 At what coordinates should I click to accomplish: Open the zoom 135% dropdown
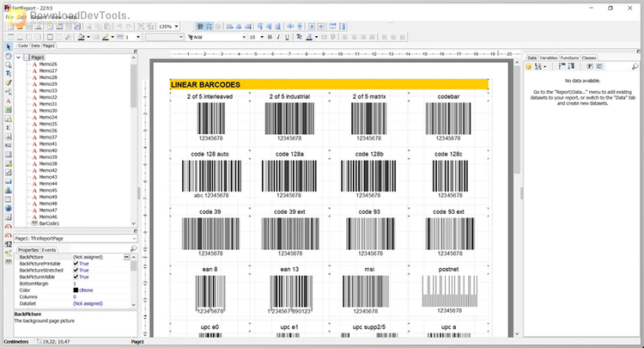pyautogui.click(x=177, y=27)
